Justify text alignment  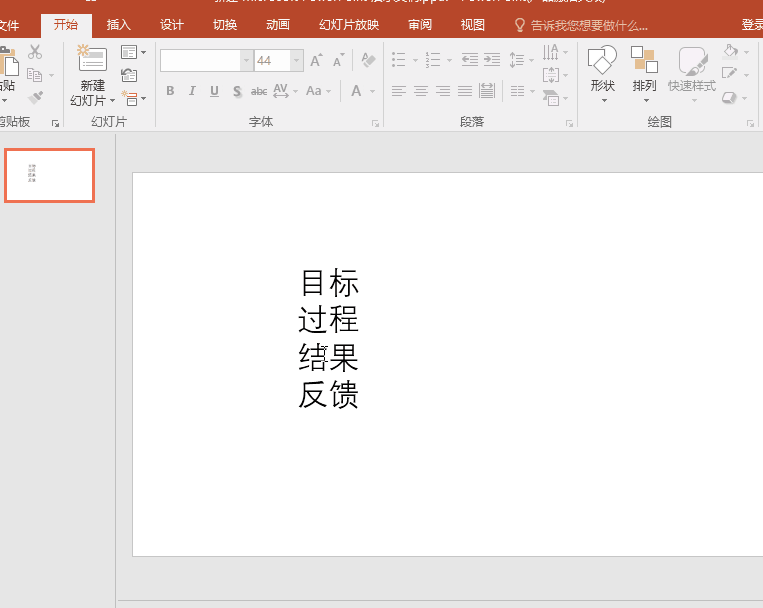coord(465,91)
